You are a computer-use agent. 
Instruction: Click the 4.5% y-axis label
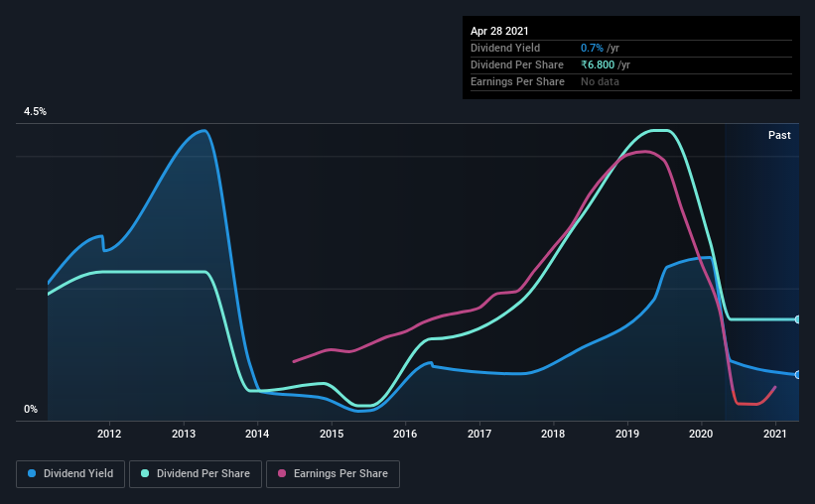click(x=35, y=112)
